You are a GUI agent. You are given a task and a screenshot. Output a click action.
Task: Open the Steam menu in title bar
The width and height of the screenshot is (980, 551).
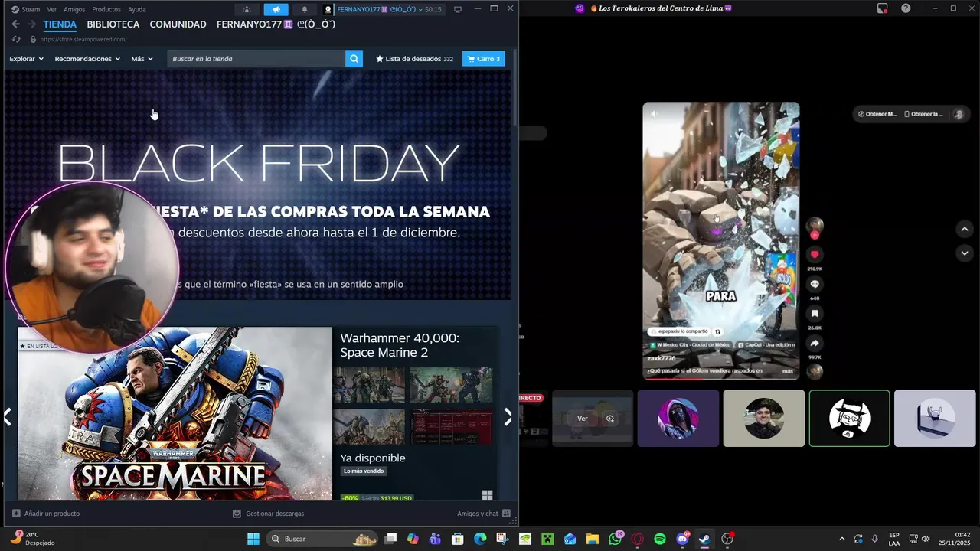26,9
